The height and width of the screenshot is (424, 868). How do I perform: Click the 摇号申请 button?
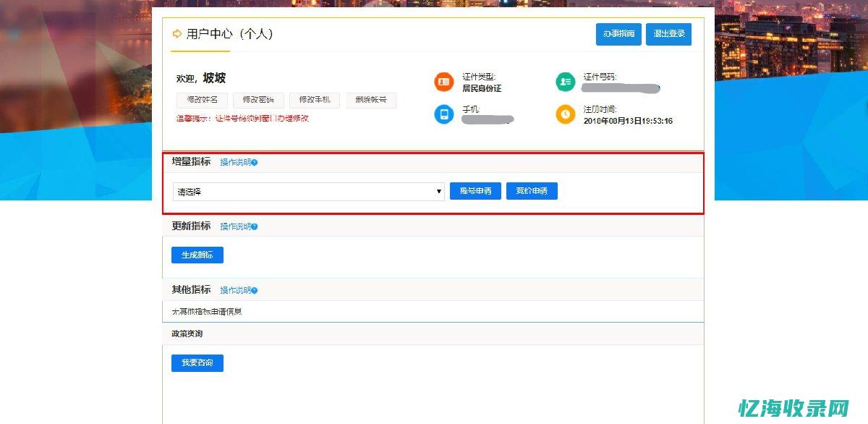475,191
